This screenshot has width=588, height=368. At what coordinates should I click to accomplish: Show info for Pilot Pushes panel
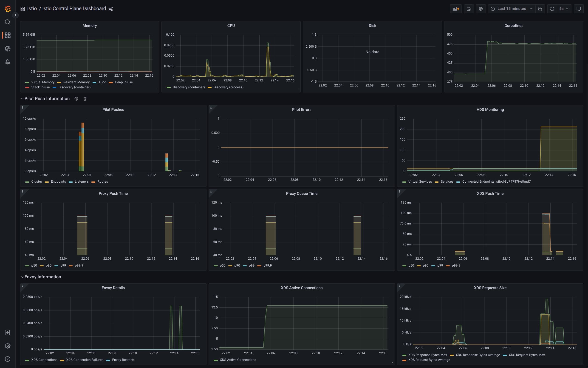(x=23, y=108)
